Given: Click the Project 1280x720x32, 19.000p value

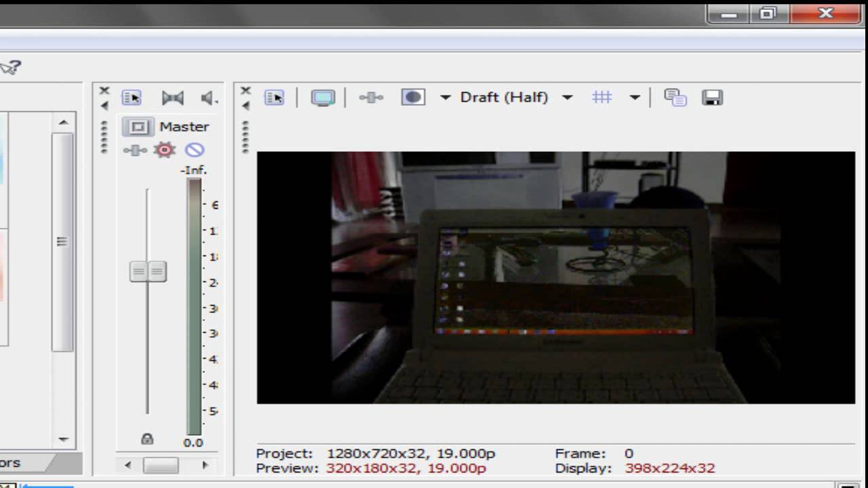Looking at the screenshot, I should tap(411, 453).
